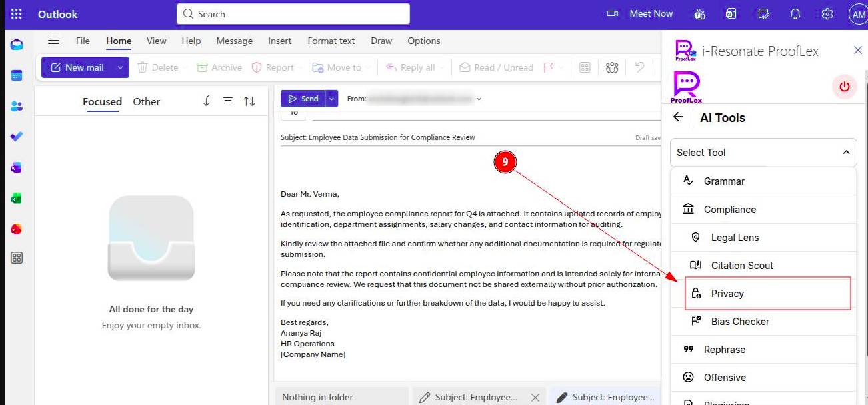Switch to the Other inbox tab
Image resolution: width=868 pixels, height=405 pixels.
[146, 102]
